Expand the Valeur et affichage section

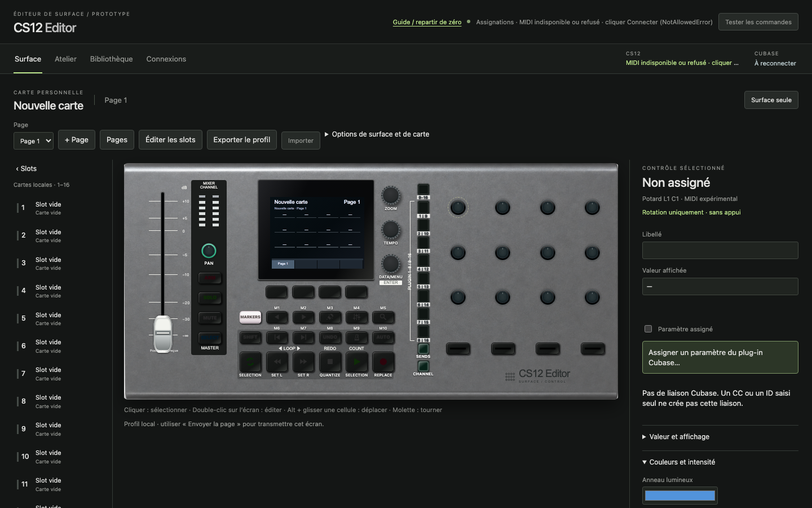[x=676, y=437]
